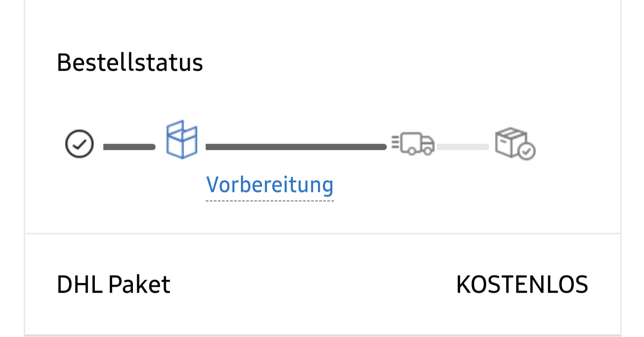Click the KOSTENLOS shipping cost text
This screenshot has width=644, height=337.
coord(521,284)
